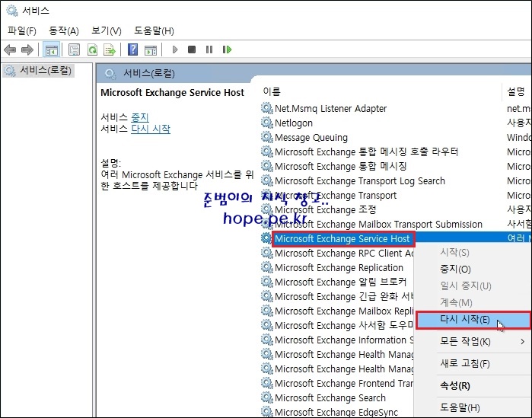
Task: Click gear icon beside Microsoft Exchange Replication
Action: point(266,267)
